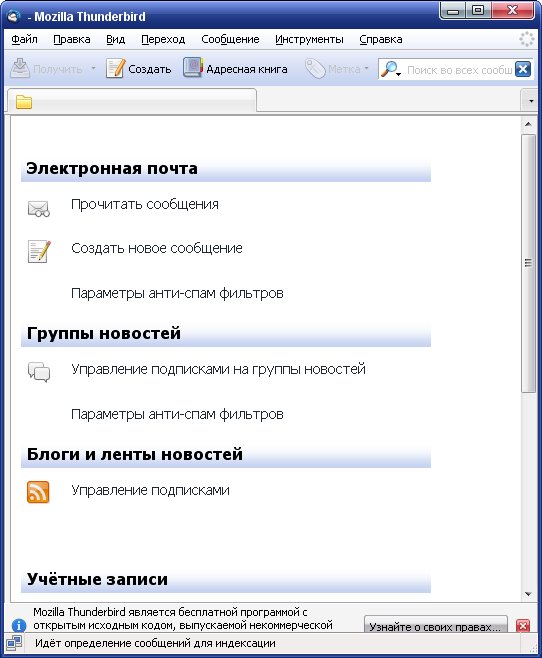This screenshot has width=542, height=658.
Task: Close the notification bar with red X
Action: [x=523, y=626]
